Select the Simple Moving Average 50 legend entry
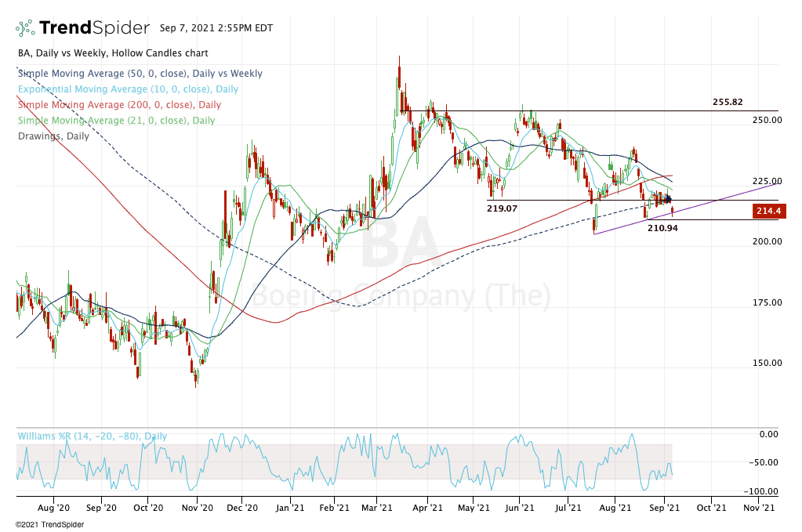 [x=140, y=74]
